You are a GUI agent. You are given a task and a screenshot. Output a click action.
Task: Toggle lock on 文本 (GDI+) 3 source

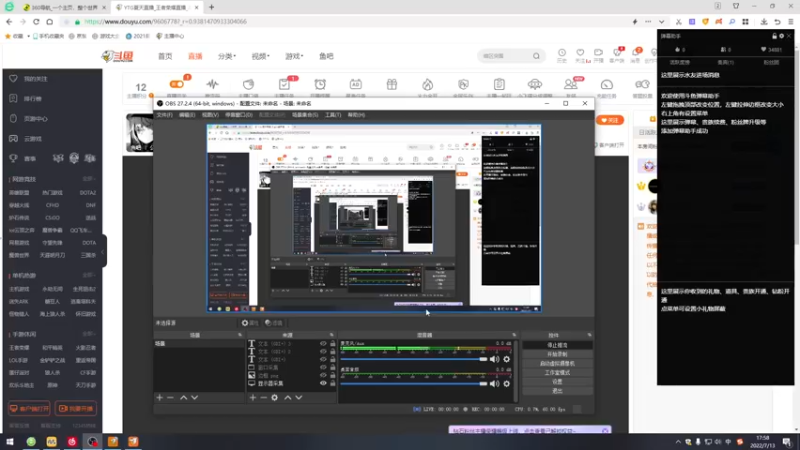tap(333, 344)
